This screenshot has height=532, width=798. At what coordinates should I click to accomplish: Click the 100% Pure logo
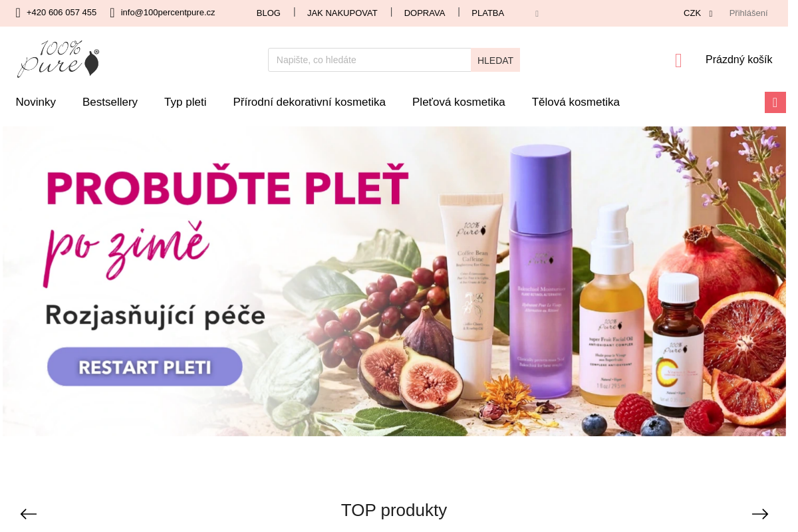59,59
